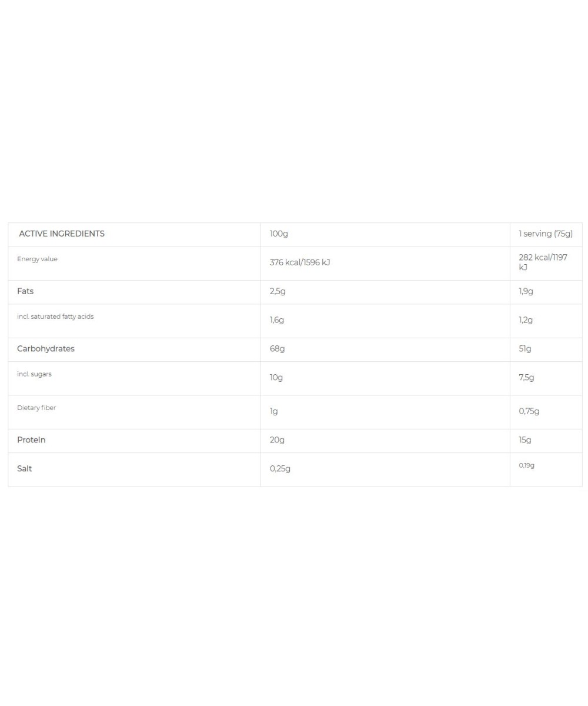Click the 376 kcal/1596 kJ value
This screenshot has width=588, height=706.
click(300, 262)
